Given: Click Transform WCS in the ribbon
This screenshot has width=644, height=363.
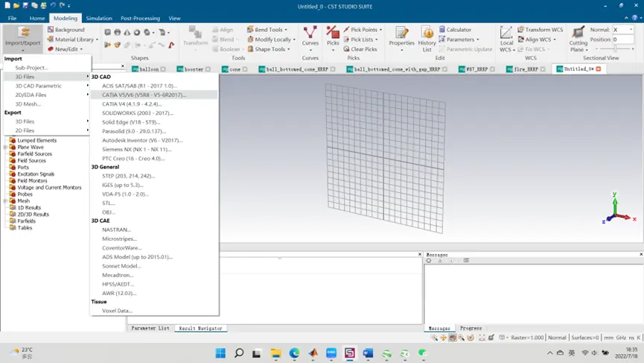Looking at the screenshot, I should click(540, 30).
